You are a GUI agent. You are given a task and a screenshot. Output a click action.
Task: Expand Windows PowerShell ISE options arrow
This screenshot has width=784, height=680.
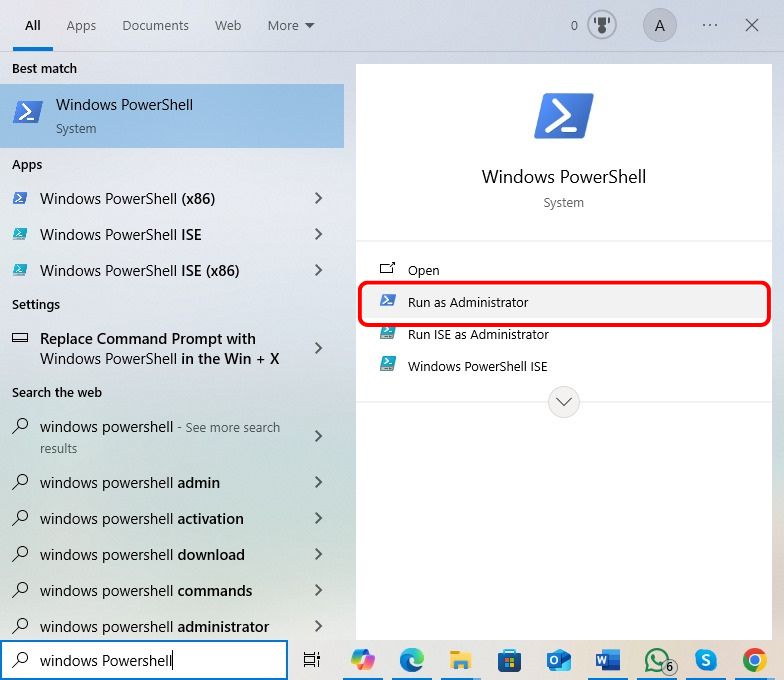pos(318,235)
